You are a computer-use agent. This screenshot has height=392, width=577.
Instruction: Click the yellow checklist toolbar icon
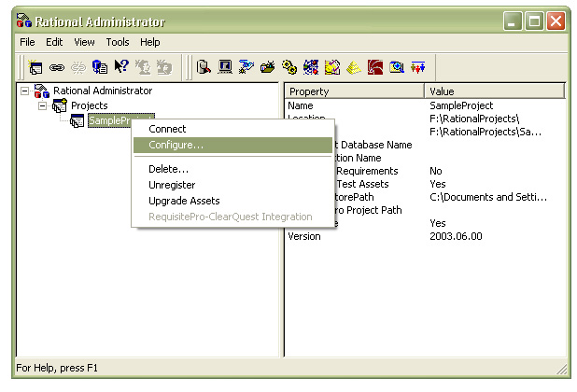332,67
